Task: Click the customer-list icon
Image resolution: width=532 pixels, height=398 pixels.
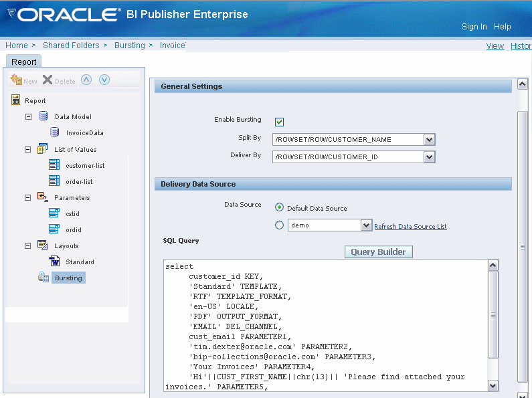Action: [x=54, y=165]
